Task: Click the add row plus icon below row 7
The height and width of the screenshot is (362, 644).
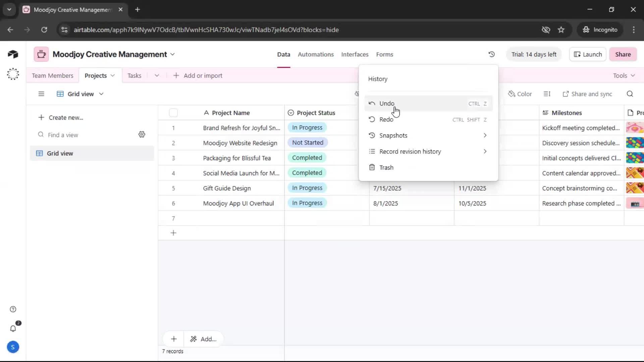Action: [x=173, y=233]
